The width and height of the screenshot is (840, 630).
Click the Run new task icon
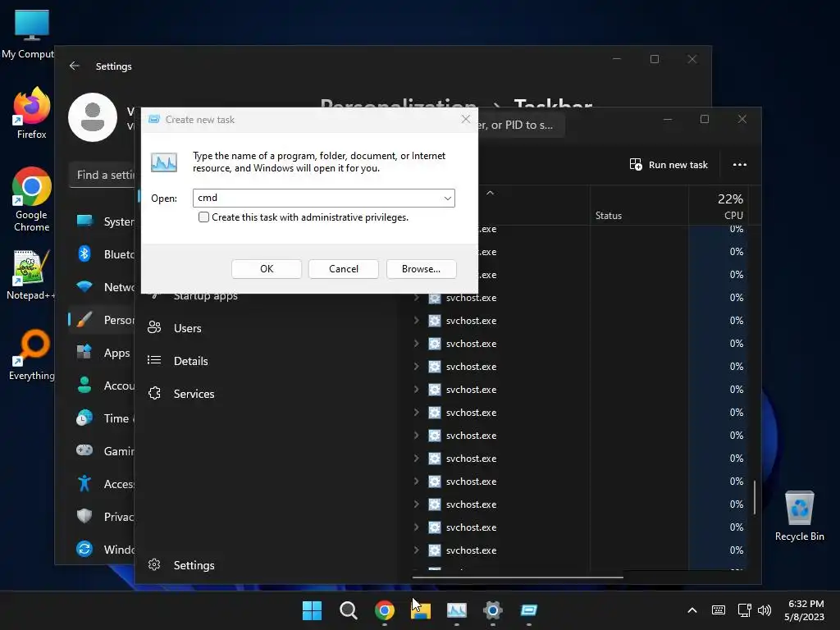(636, 164)
